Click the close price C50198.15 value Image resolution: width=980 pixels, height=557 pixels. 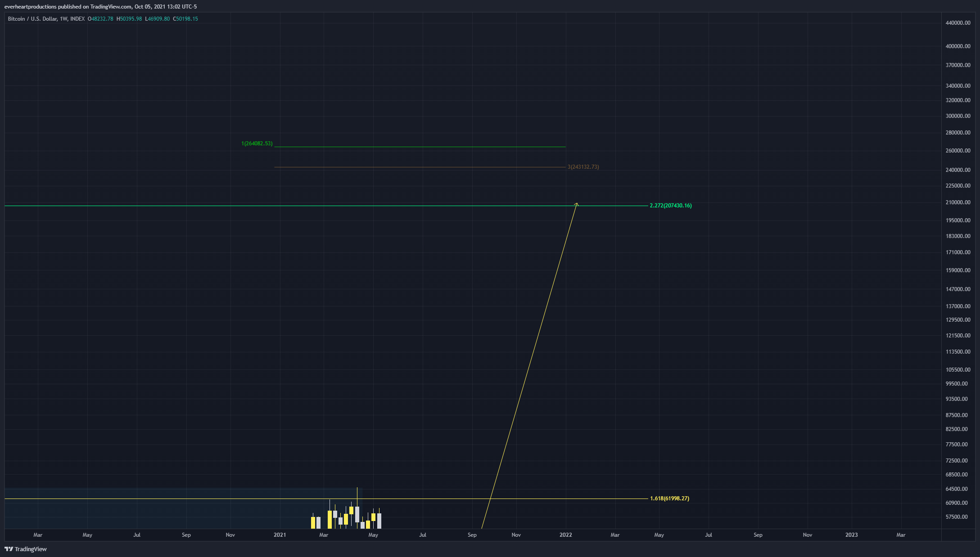coord(185,19)
